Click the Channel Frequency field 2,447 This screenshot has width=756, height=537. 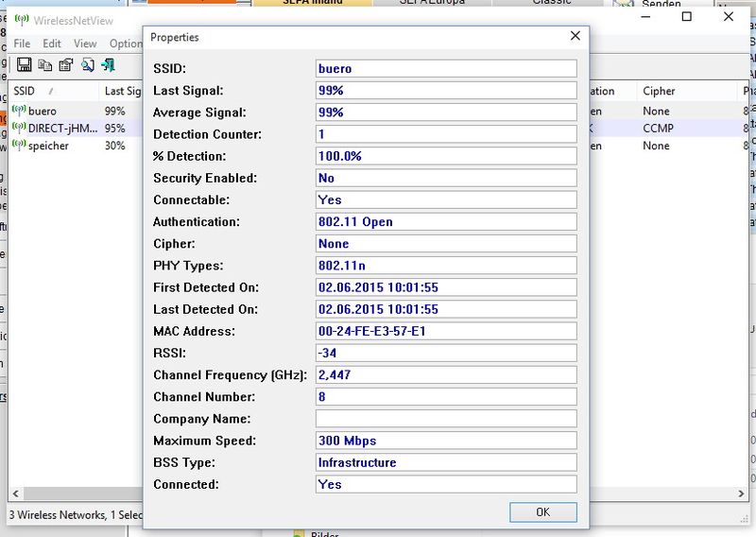click(x=446, y=375)
